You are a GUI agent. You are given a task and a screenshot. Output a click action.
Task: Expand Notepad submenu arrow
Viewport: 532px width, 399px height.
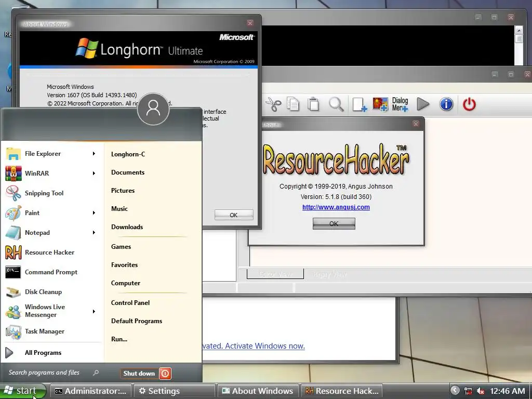pyautogui.click(x=94, y=232)
